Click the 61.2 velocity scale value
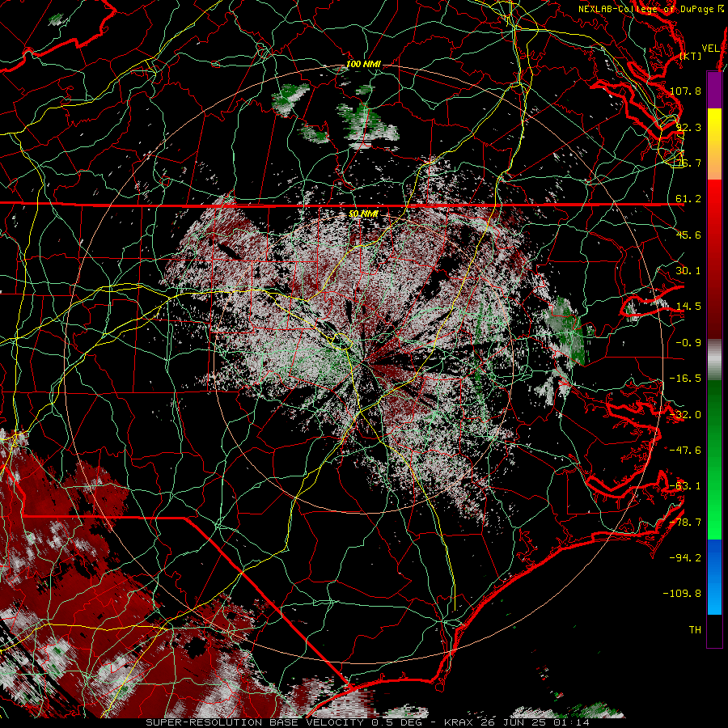 (688, 199)
